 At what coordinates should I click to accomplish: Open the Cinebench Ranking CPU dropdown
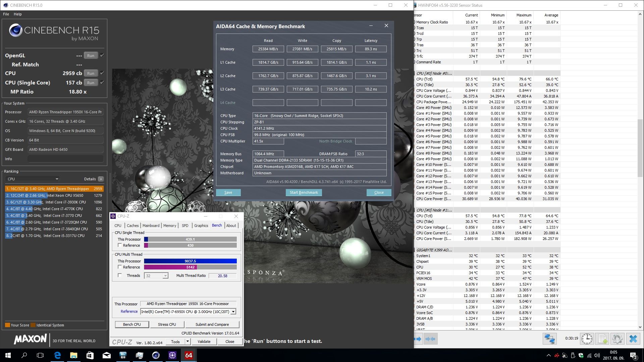[33, 179]
